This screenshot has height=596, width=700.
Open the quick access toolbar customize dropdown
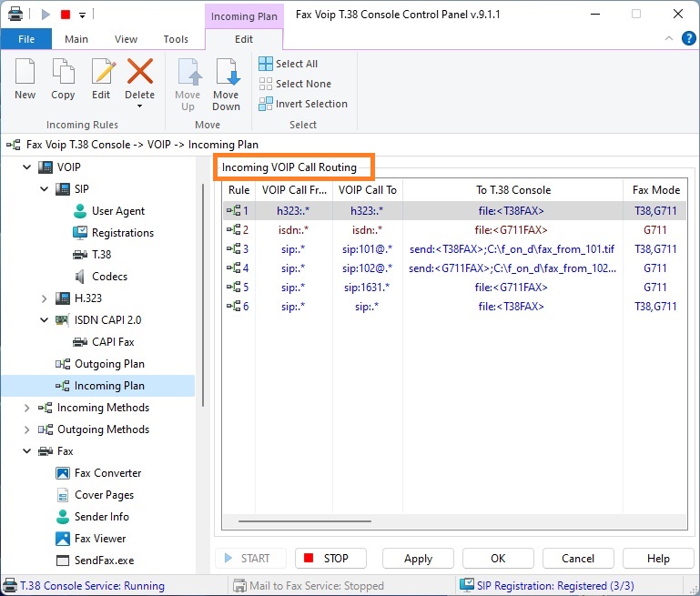pos(82,15)
